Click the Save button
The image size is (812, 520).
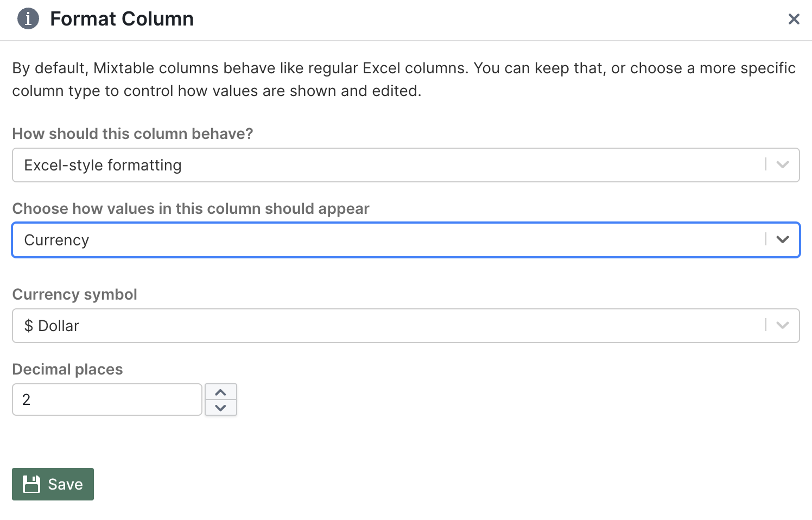point(53,484)
